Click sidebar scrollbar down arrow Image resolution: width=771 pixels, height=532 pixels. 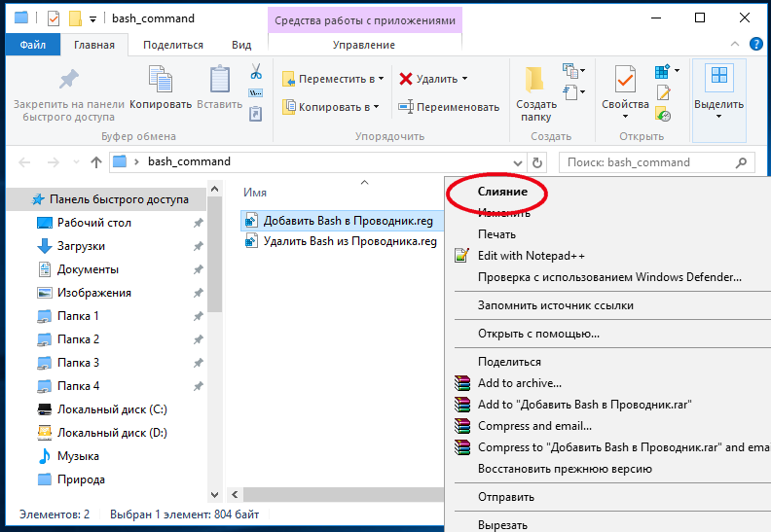pyautogui.click(x=214, y=494)
